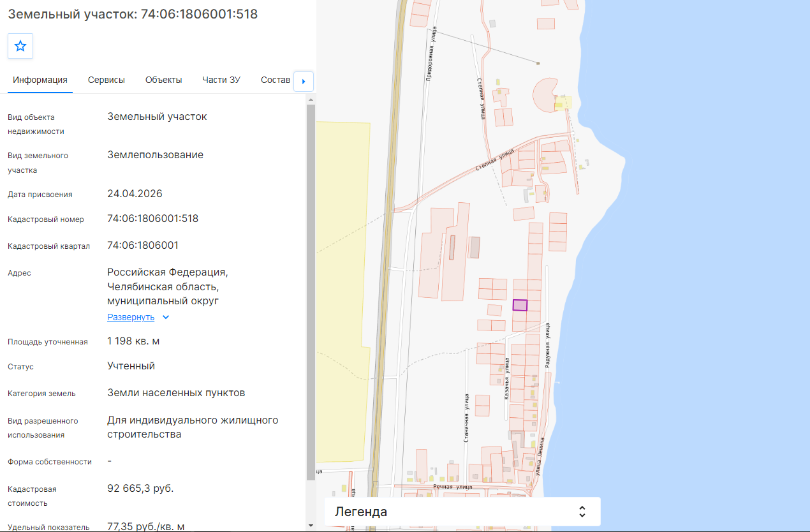Screen dimensions: 810x532
Task: Click the scrollbar up arrow in info panel
Action: (x=311, y=100)
